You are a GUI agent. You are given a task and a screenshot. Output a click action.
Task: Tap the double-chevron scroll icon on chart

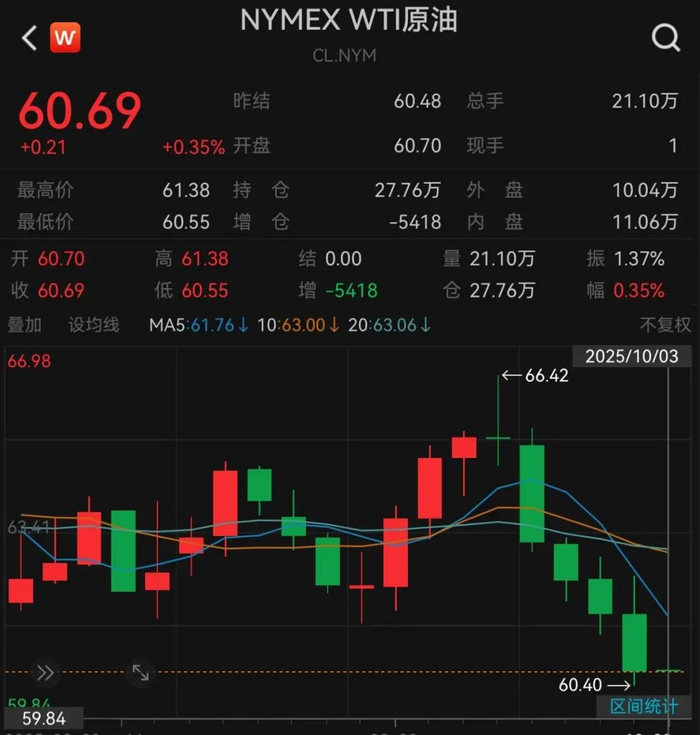coord(45,673)
